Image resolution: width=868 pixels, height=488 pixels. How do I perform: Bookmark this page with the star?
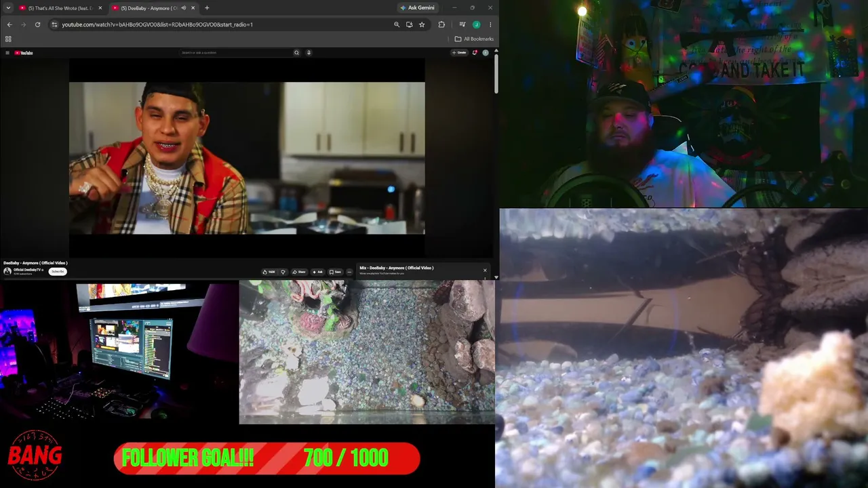(x=422, y=24)
